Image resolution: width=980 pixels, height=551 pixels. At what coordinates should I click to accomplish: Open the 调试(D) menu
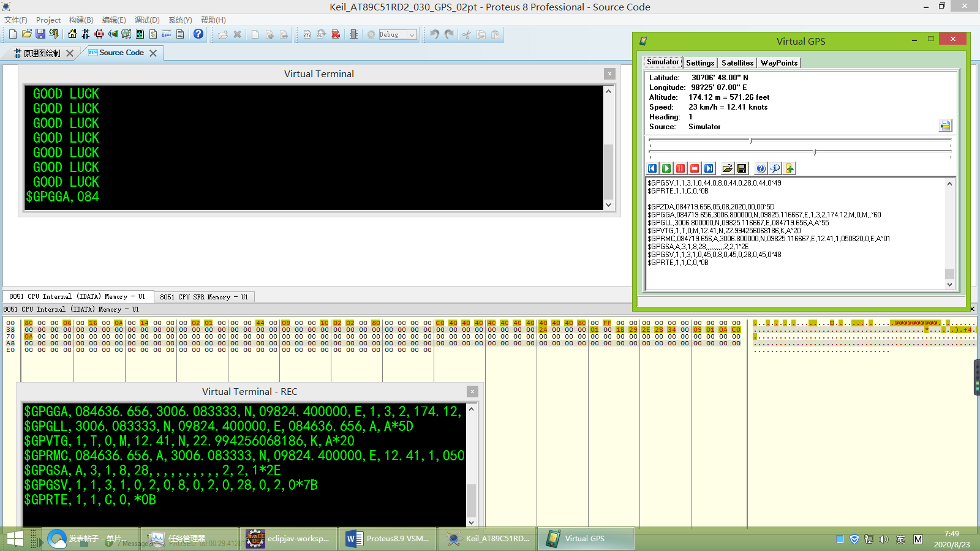147,20
